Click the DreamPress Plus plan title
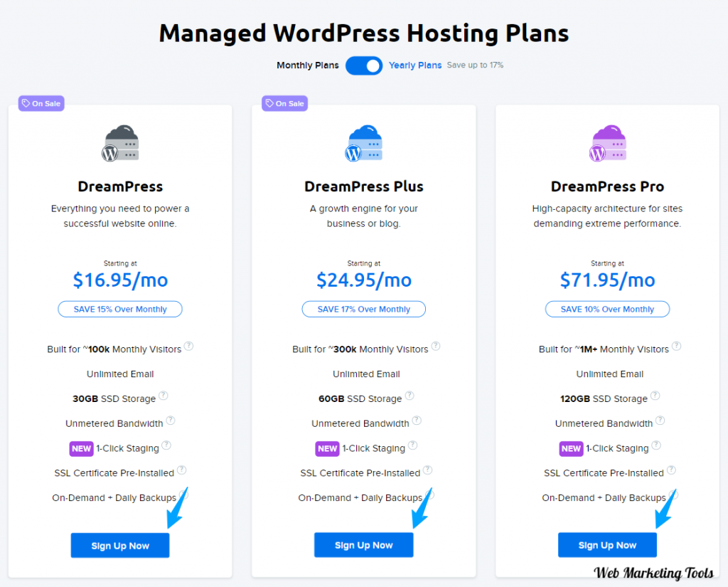 363,186
